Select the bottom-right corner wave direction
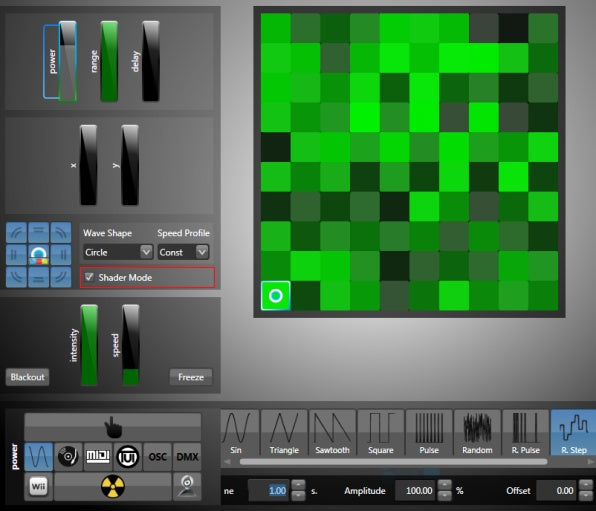 (61, 277)
